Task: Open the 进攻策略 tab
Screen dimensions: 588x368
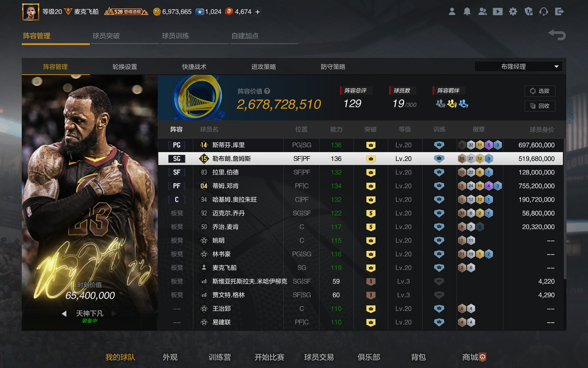Action: point(264,67)
